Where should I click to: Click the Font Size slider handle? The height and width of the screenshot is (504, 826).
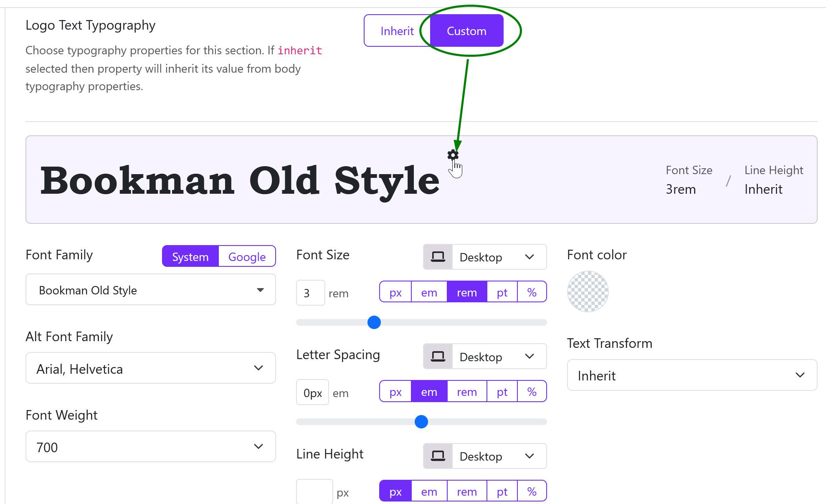[x=374, y=322]
